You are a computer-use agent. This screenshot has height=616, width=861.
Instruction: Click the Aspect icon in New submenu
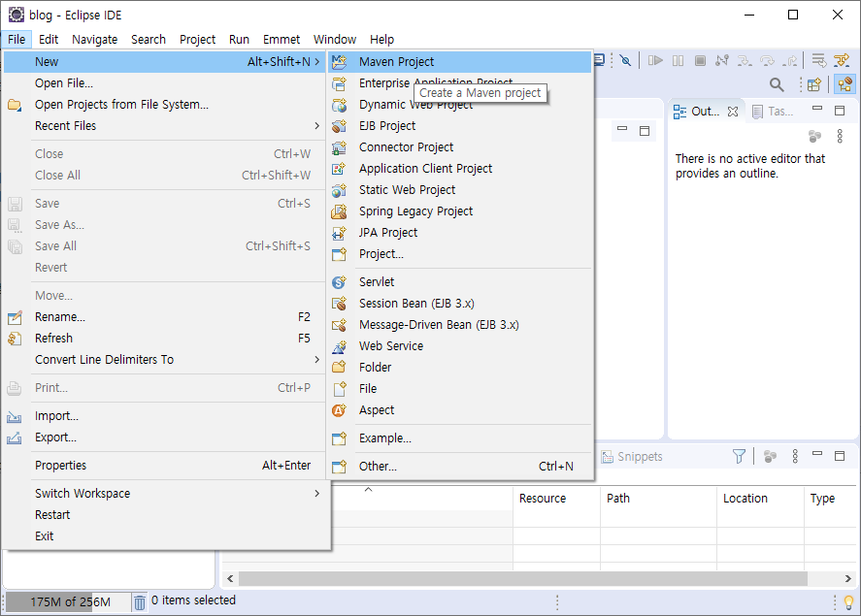(340, 409)
